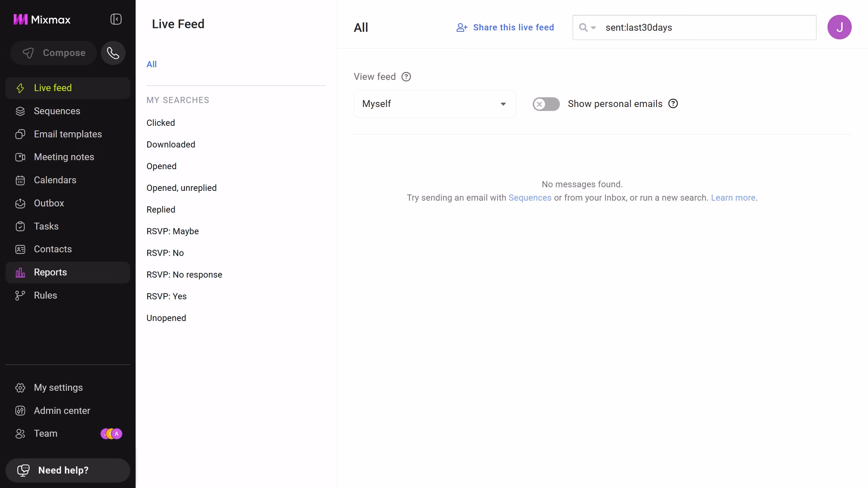
Task: Click the Admin center icon
Action: pyautogui.click(x=20, y=411)
